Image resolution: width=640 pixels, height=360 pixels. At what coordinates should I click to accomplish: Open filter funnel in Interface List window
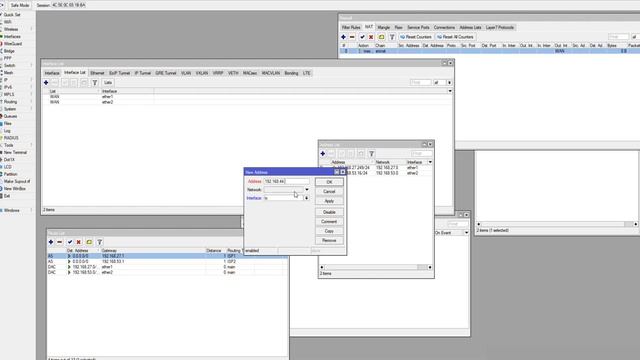[x=95, y=82]
